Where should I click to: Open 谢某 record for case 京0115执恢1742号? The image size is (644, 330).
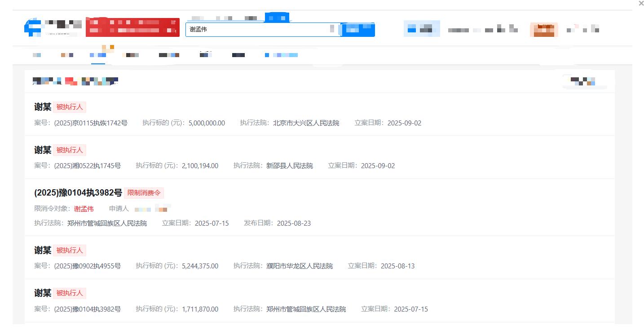point(43,107)
